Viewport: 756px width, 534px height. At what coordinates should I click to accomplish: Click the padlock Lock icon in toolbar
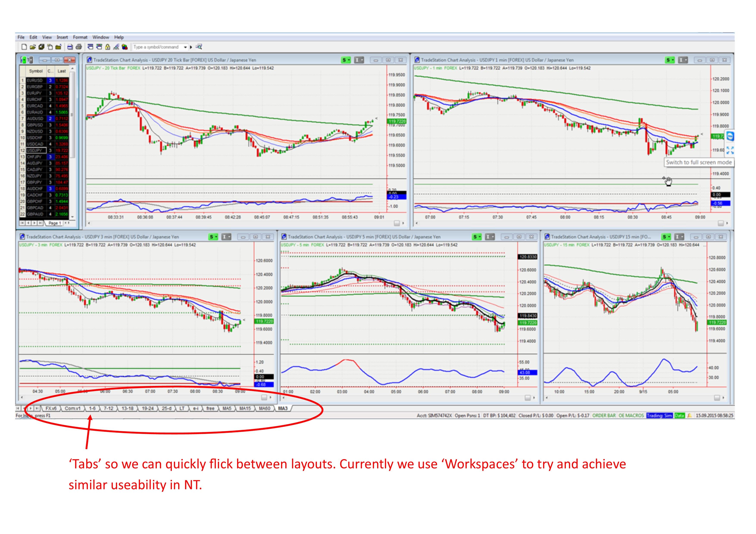(107, 47)
